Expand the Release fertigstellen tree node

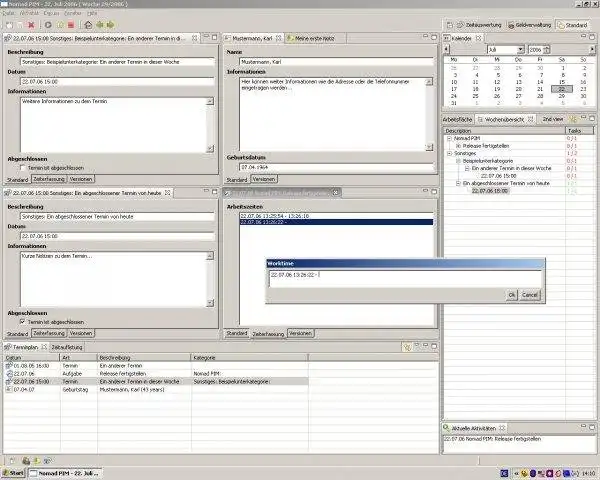(458, 146)
